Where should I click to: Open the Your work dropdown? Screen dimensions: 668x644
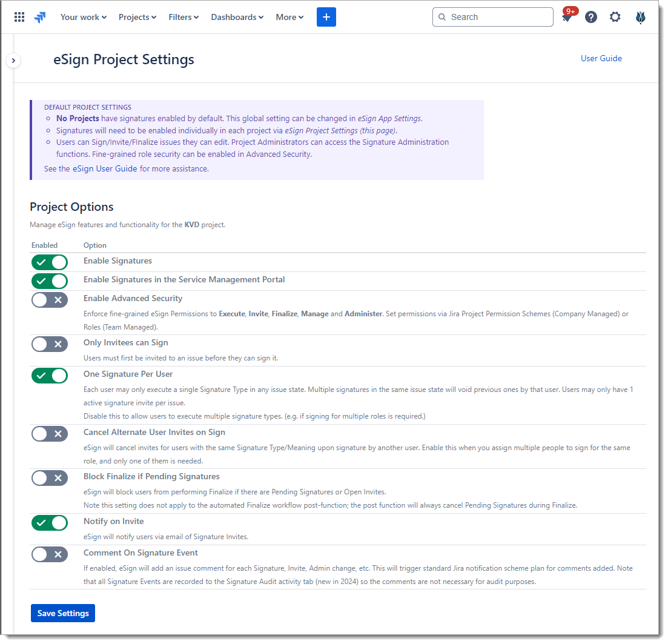click(x=83, y=17)
